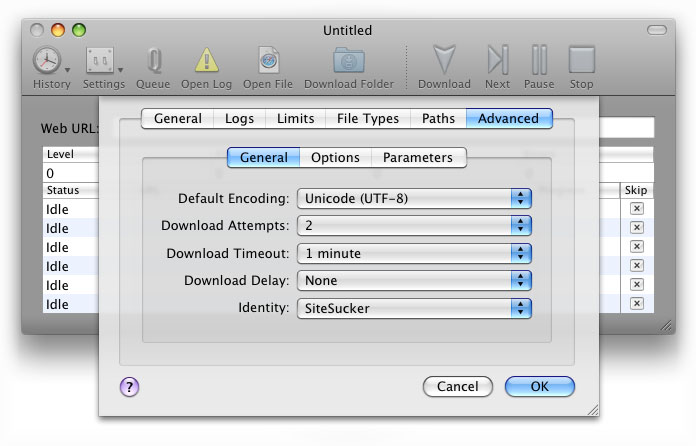The height and width of the screenshot is (446, 696).
Task: Click the Cancel button
Action: pyautogui.click(x=457, y=386)
